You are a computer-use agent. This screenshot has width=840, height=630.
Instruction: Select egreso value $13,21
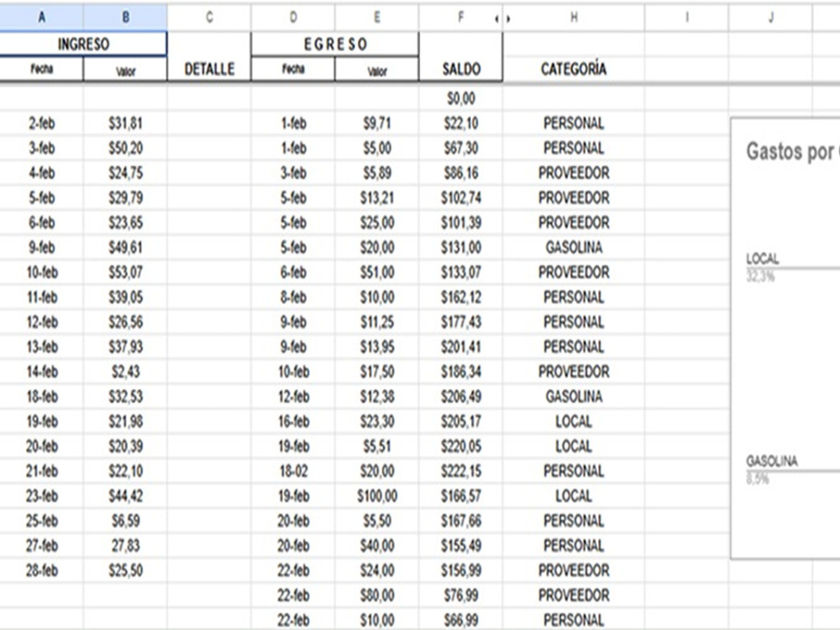[x=376, y=197]
